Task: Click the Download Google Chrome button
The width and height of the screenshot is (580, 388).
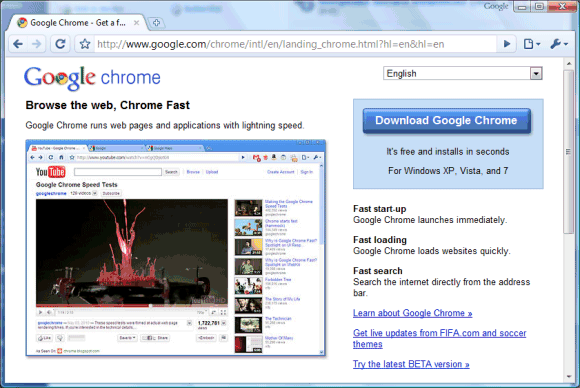Action: tap(446, 121)
